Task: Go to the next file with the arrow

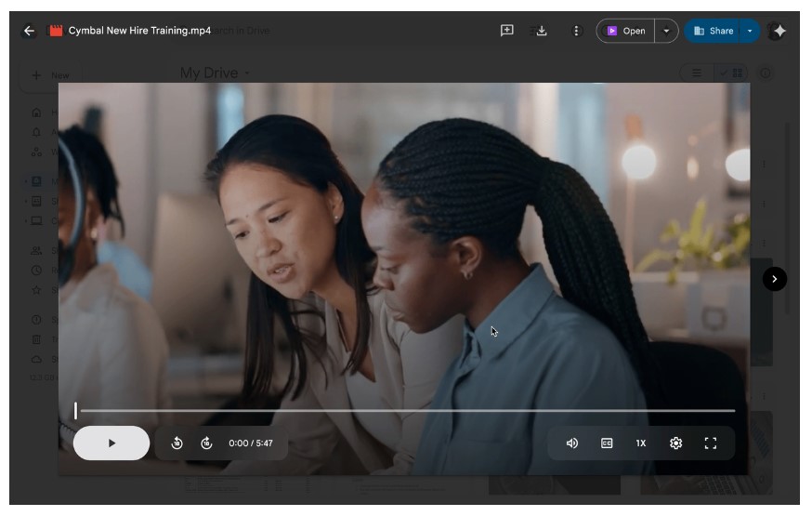Action: tap(775, 279)
